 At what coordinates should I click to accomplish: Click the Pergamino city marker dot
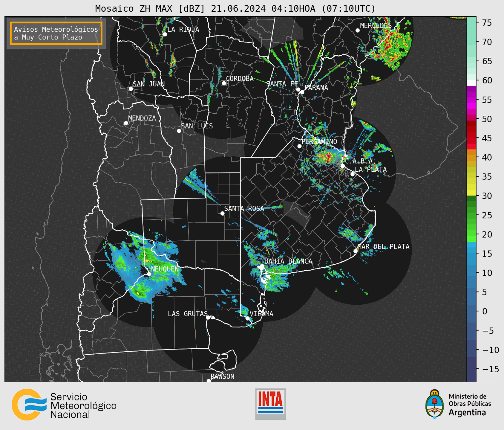(299, 146)
